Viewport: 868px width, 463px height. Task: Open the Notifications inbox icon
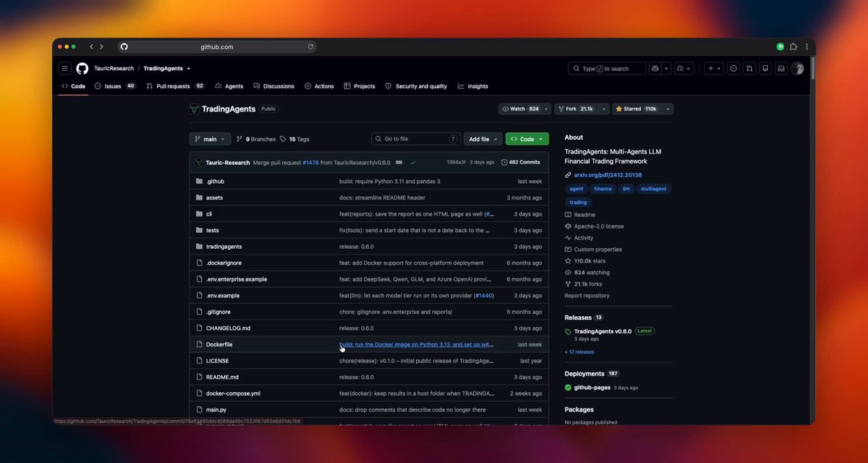pos(781,69)
